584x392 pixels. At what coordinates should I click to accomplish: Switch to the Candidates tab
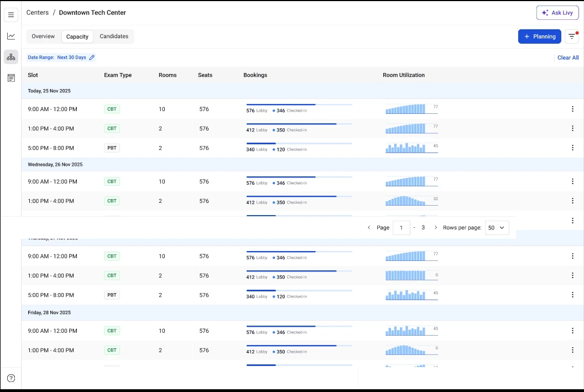114,36
